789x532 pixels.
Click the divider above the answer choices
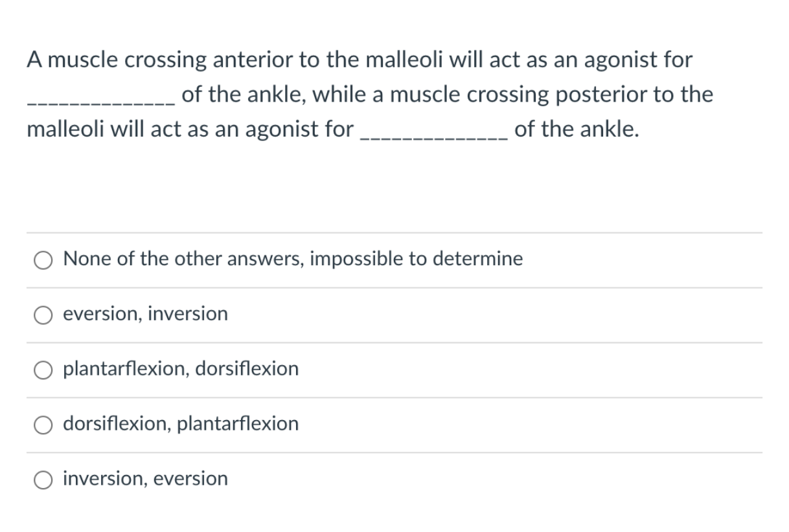[x=394, y=232]
